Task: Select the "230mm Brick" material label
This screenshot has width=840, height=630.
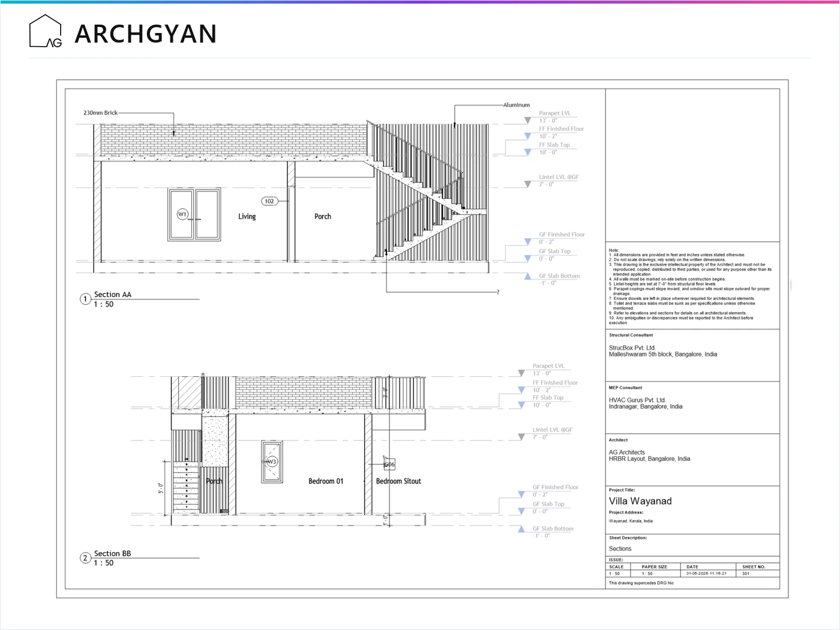Action: pyautogui.click(x=101, y=113)
